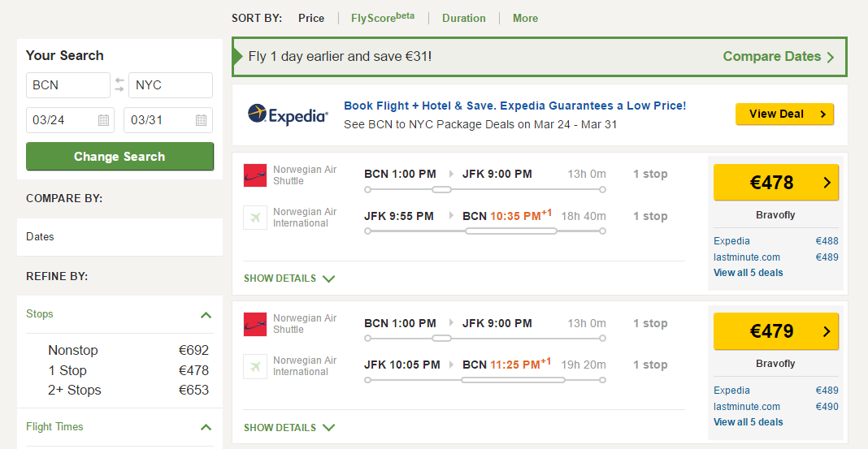Click Norwegian Air International plane icon in €478 result

coord(255,218)
